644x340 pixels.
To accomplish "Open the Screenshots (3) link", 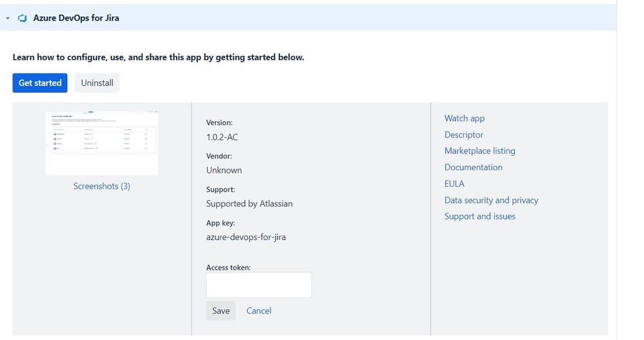I will (x=102, y=186).
